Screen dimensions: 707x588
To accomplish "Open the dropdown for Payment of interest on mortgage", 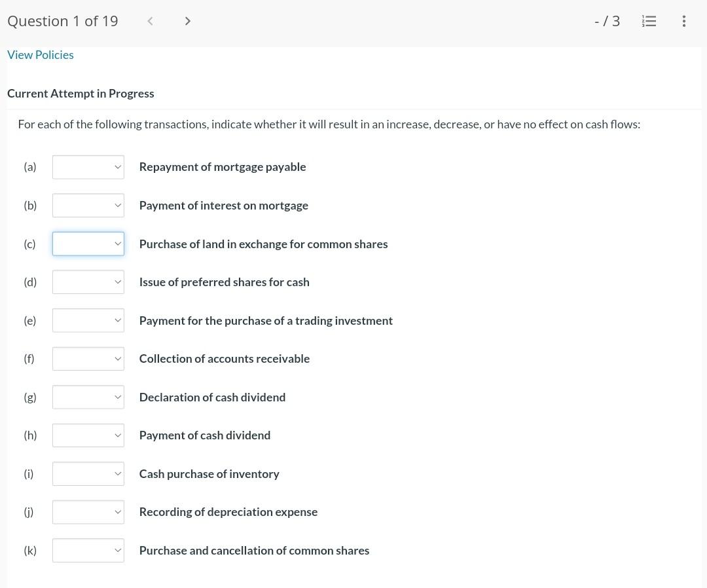I will [88, 205].
